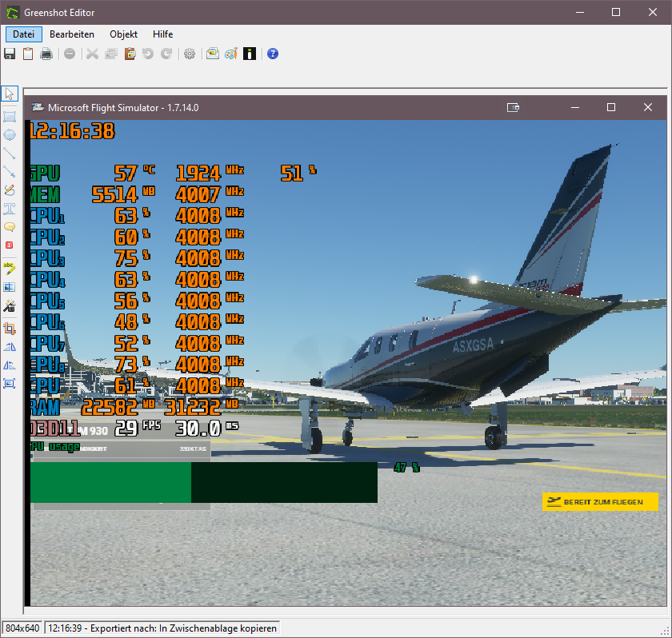
Task: Select the speech bubble tool
Action: pos(10,227)
